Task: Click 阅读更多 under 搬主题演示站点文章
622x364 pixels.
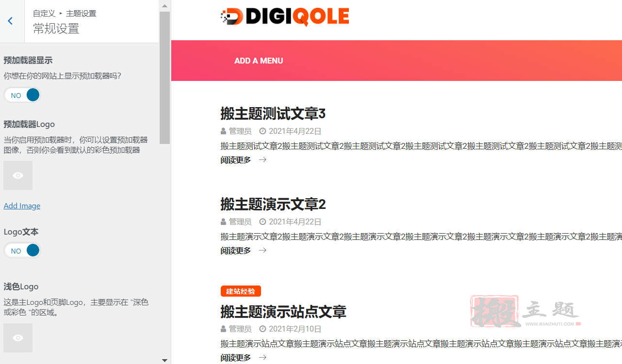Action: click(x=236, y=357)
